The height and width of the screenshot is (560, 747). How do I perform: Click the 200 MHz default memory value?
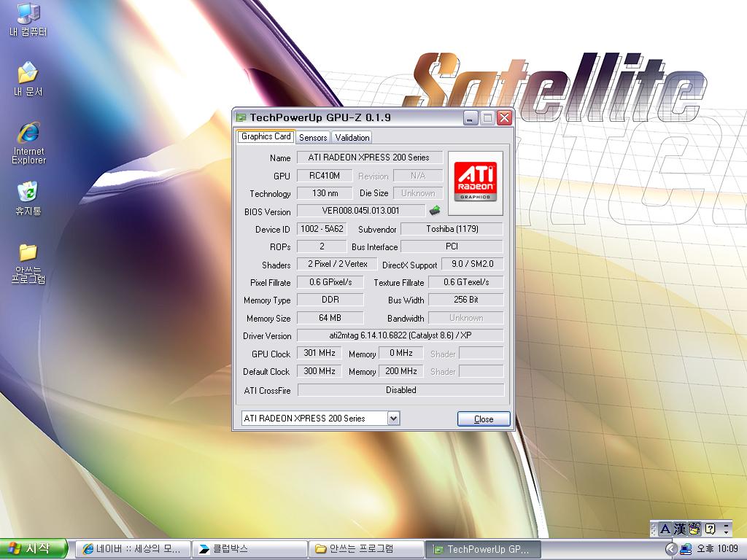400,371
